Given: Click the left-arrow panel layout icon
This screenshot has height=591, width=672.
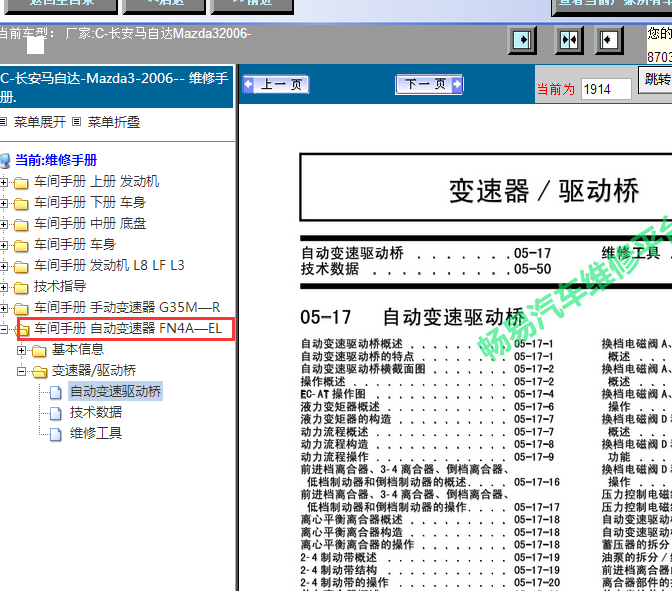Looking at the screenshot, I should pyautogui.click(x=608, y=40).
